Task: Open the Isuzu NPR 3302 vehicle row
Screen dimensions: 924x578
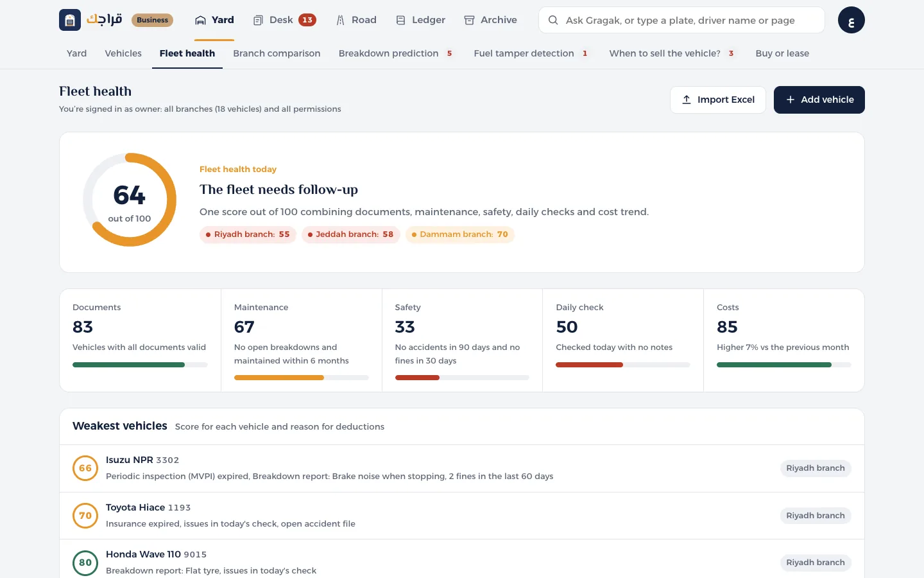Action: (462, 468)
